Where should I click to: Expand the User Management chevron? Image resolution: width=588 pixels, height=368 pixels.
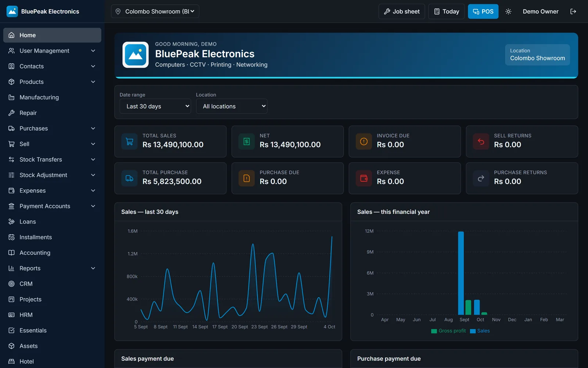point(93,51)
